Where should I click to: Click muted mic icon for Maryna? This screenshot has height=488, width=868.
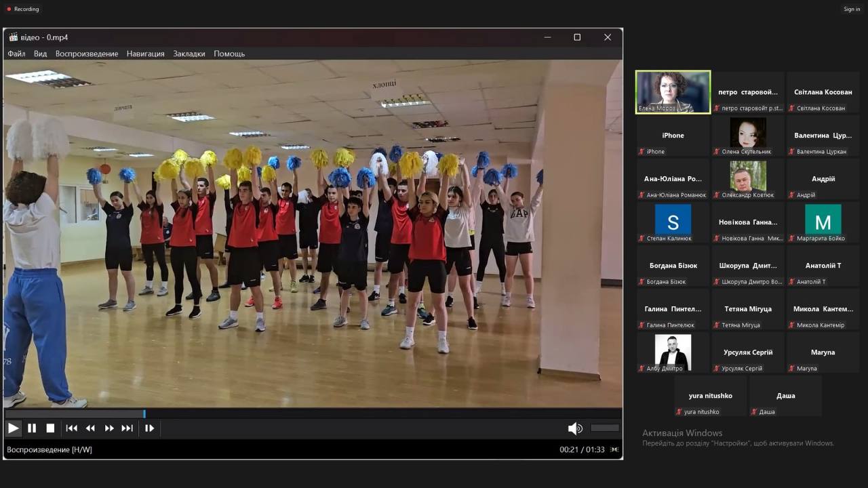[x=792, y=369]
